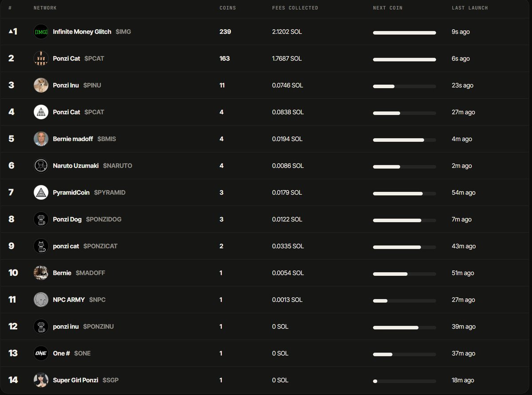Viewport: 532px width, 395px height.
Task: Click the $ONE ticker text
Action: pos(82,353)
